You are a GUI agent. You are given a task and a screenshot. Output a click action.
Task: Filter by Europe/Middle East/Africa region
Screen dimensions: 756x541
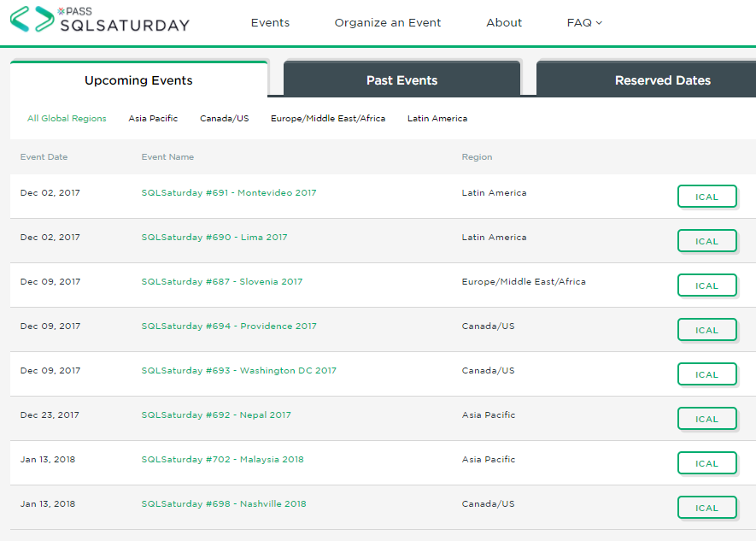coord(328,118)
